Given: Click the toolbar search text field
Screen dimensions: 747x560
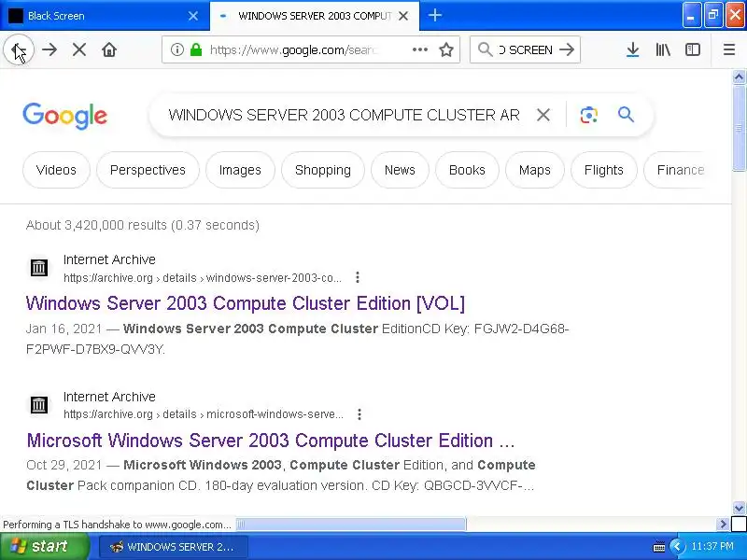Looking at the screenshot, I should click(x=526, y=49).
